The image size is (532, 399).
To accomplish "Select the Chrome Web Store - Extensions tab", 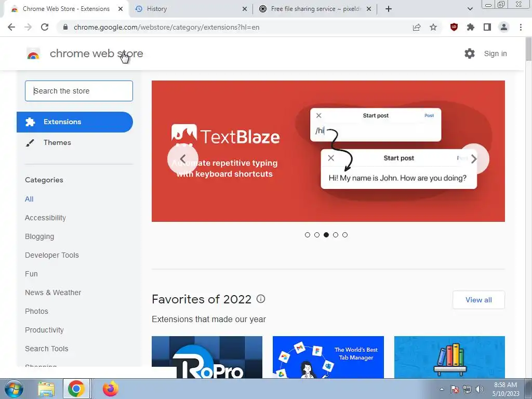I will tap(66, 9).
